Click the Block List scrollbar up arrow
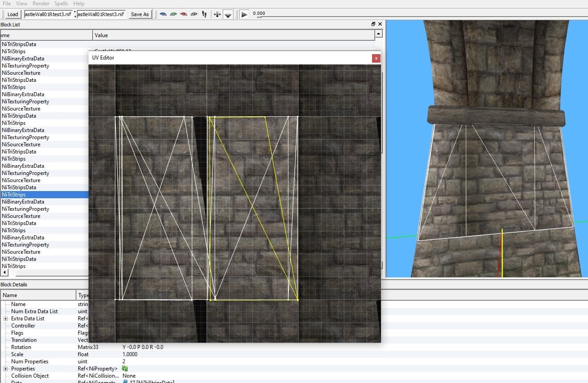This screenshot has height=383, width=588. point(379,34)
